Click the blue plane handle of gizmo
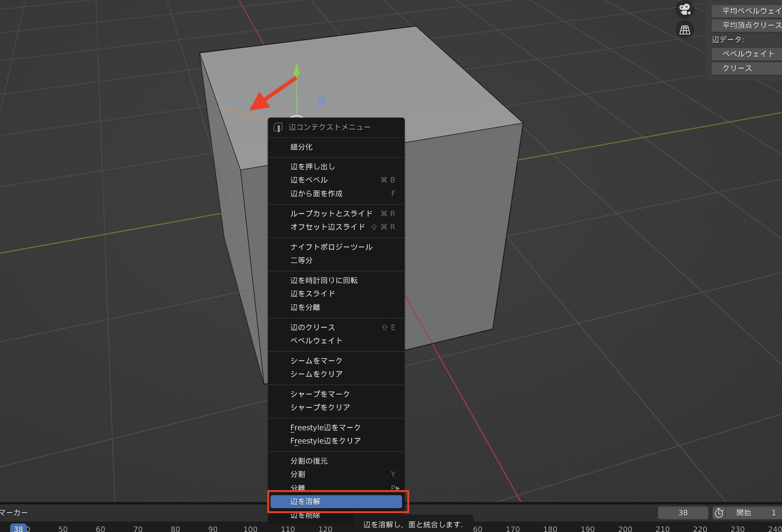 click(x=321, y=101)
